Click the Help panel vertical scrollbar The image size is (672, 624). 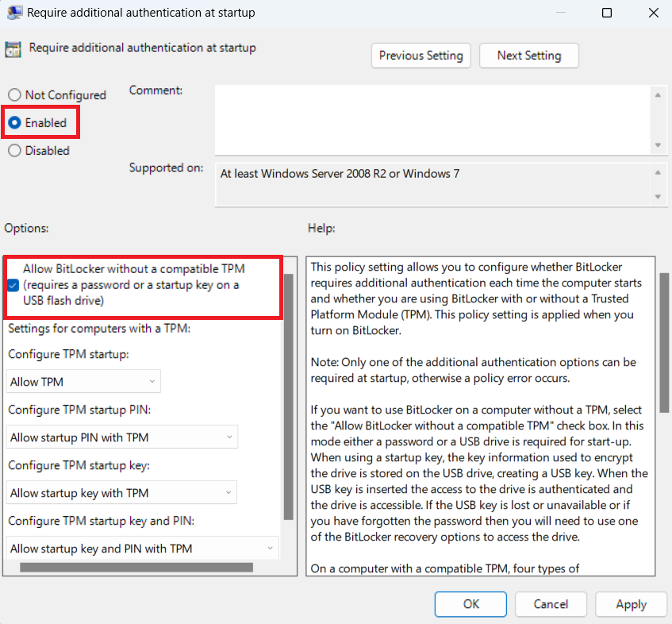coord(664,343)
